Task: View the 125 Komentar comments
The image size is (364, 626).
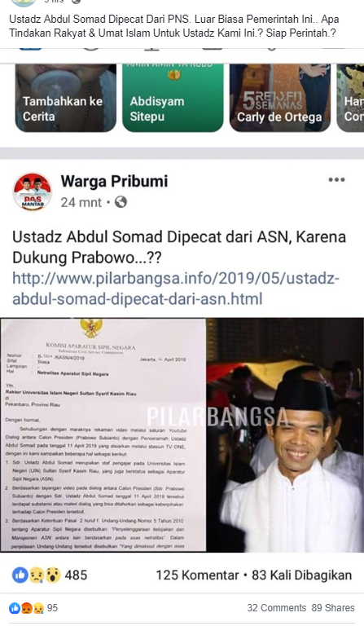Action: [x=197, y=575]
